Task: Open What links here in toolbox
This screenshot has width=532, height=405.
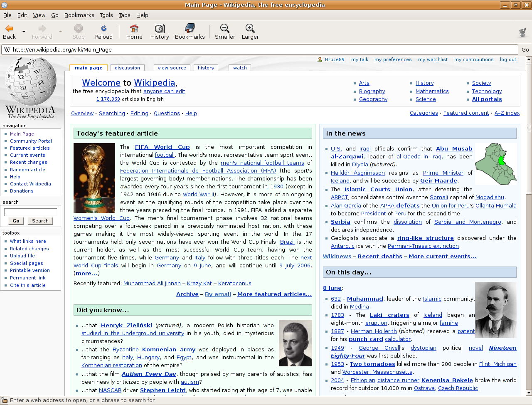Action: click(28, 241)
